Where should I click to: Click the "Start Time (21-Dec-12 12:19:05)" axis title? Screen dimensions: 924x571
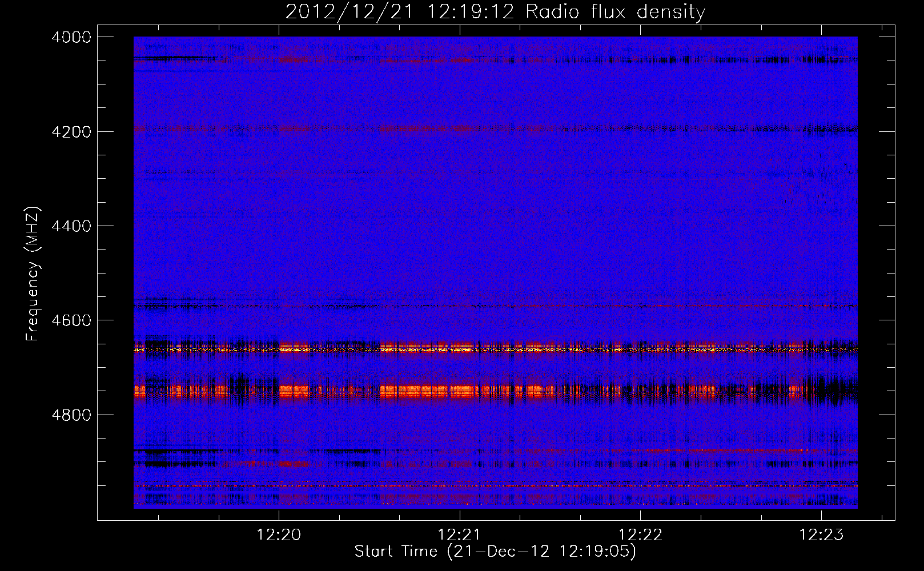[x=495, y=552]
